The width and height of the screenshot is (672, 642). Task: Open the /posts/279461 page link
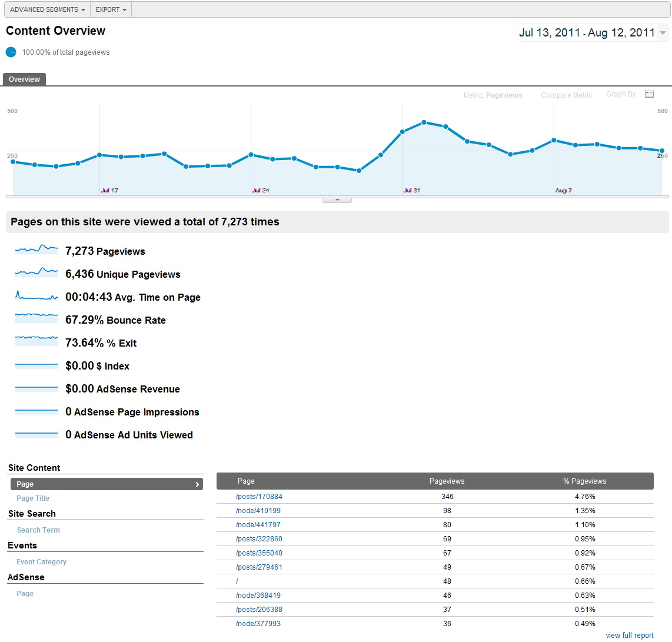point(259,567)
